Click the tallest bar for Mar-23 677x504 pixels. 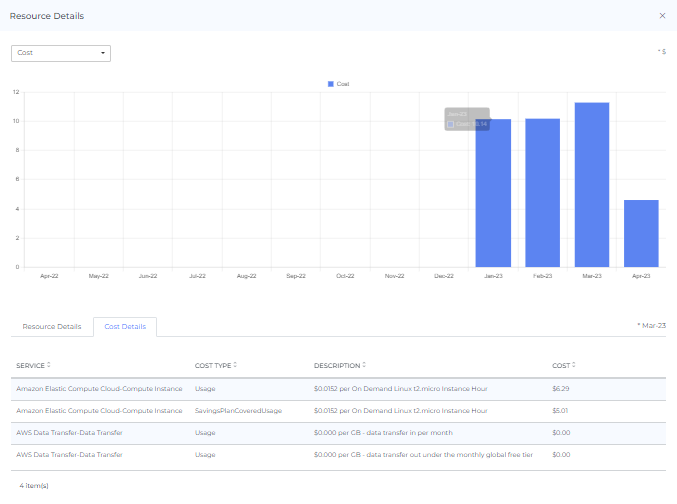pyautogui.click(x=591, y=184)
